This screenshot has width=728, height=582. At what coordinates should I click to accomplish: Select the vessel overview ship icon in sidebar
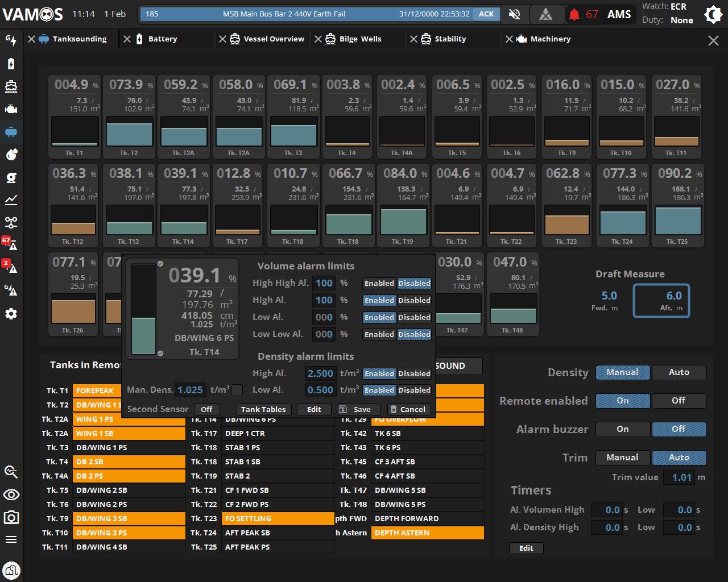click(11, 86)
